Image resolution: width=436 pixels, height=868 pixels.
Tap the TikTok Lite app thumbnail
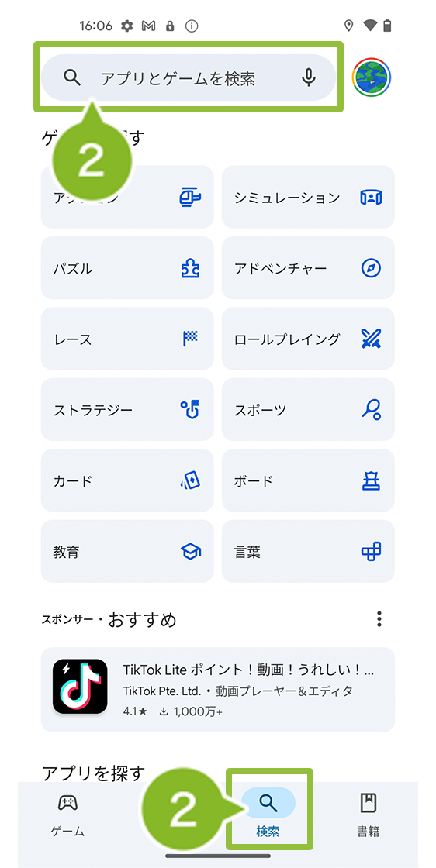tap(80, 686)
